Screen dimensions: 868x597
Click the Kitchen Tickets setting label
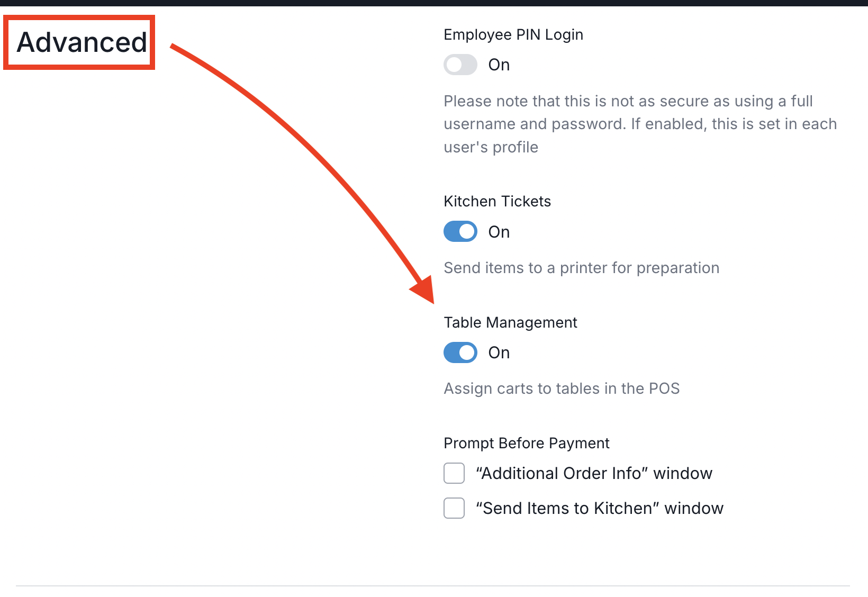[x=497, y=201]
